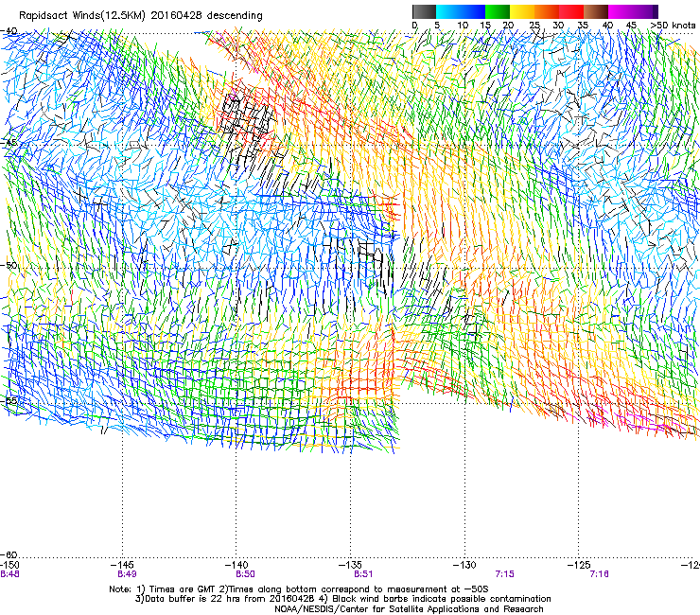Click the purple '8:51' time label

point(363,574)
